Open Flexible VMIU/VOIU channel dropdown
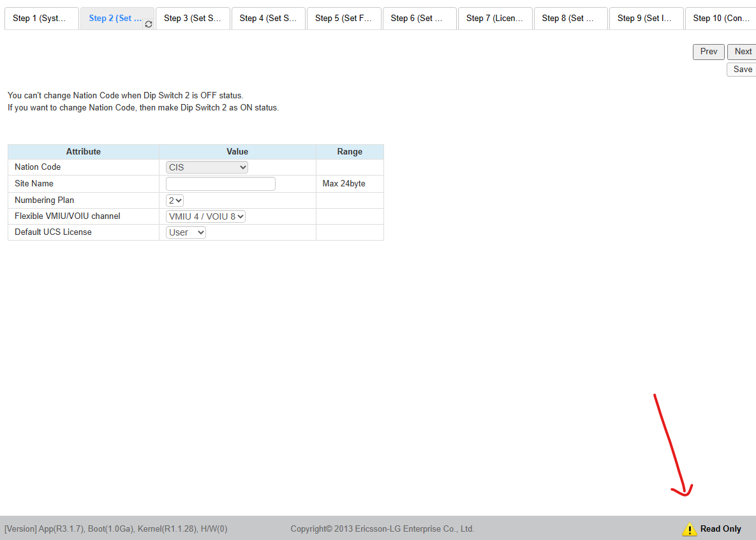756x540 pixels. [205, 216]
